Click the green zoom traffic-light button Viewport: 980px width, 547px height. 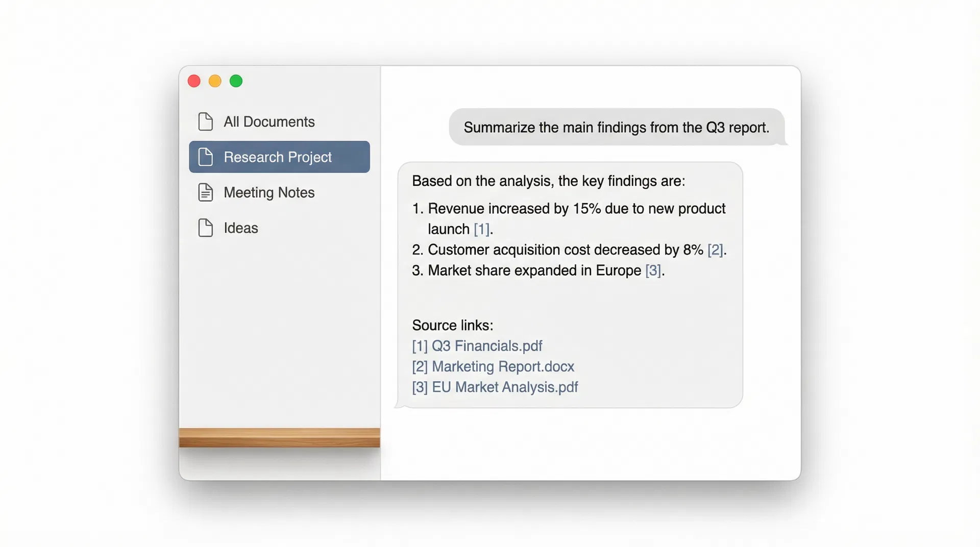pyautogui.click(x=236, y=81)
